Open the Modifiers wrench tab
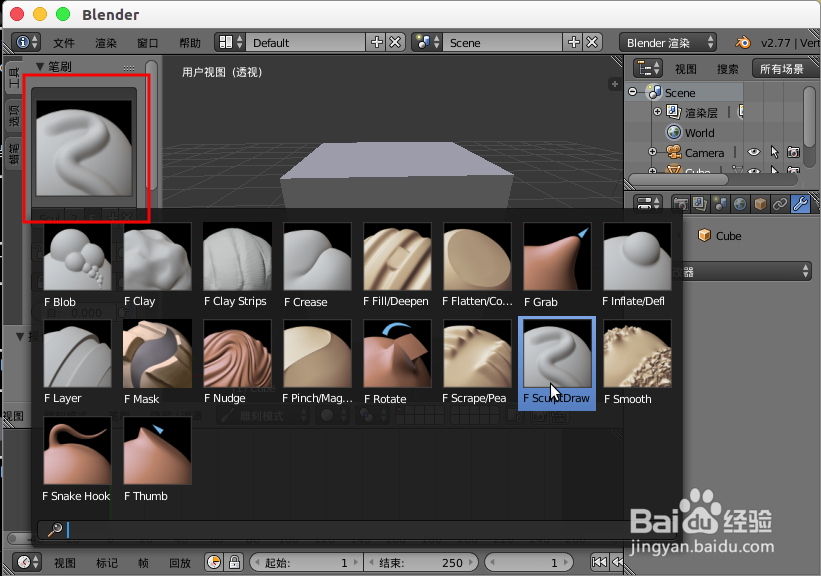821x576 pixels. 801,204
